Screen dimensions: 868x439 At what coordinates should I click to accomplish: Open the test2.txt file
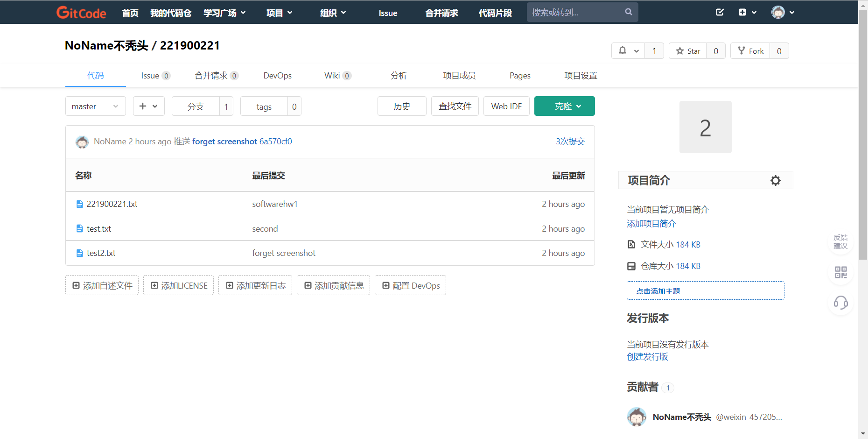[101, 253]
